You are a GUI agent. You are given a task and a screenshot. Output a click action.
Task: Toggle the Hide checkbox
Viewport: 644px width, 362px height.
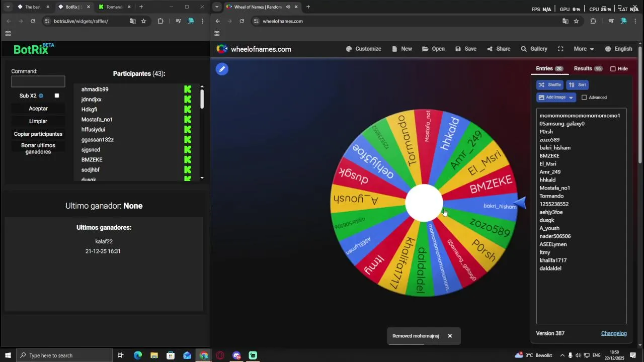[x=613, y=69]
